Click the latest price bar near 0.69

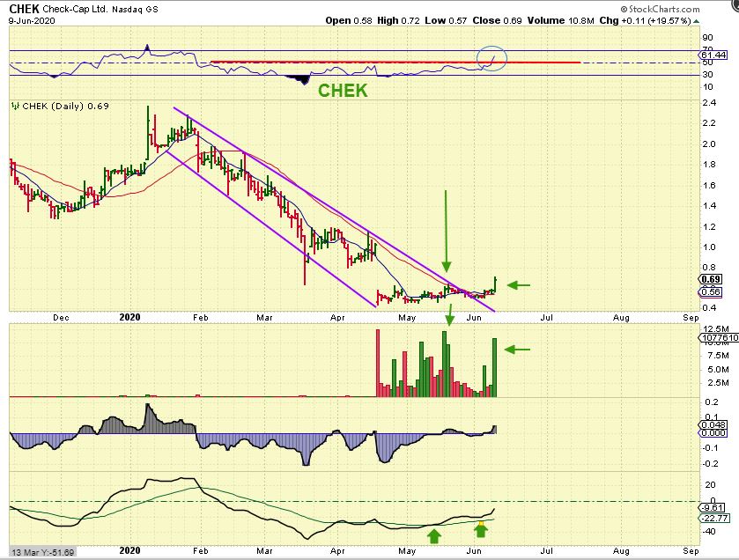click(495, 284)
